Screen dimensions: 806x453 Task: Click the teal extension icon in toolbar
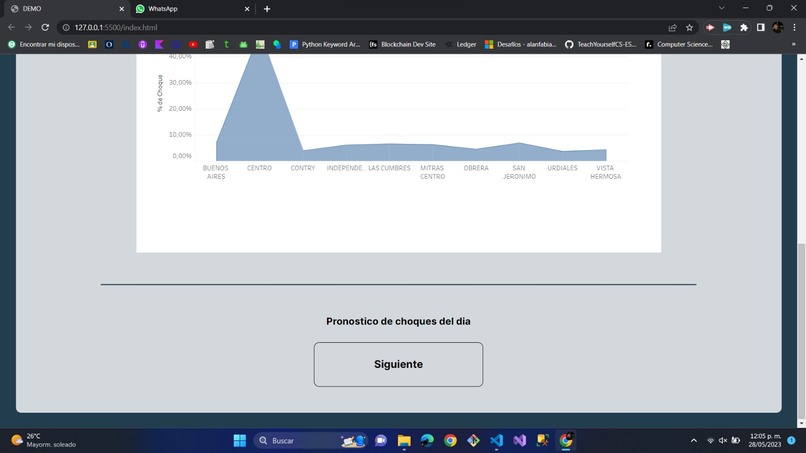pyautogui.click(x=727, y=27)
